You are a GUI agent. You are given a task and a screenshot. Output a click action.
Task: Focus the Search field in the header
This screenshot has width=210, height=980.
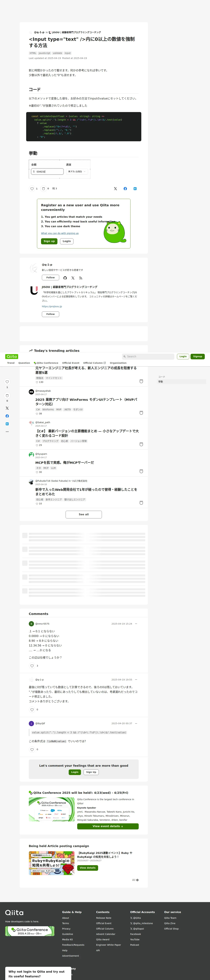click(148, 356)
